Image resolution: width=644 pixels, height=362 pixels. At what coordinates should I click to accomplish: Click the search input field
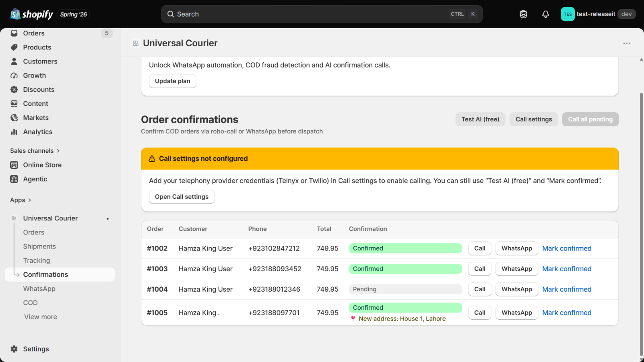[322, 14]
